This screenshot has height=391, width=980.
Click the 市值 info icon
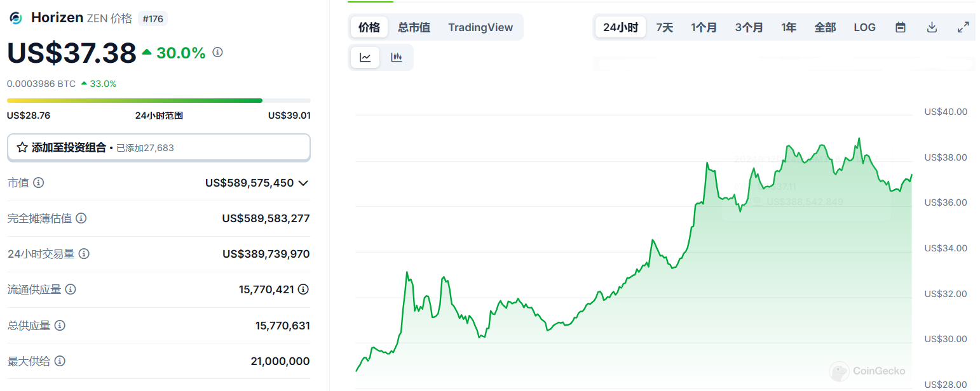(x=39, y=183)
